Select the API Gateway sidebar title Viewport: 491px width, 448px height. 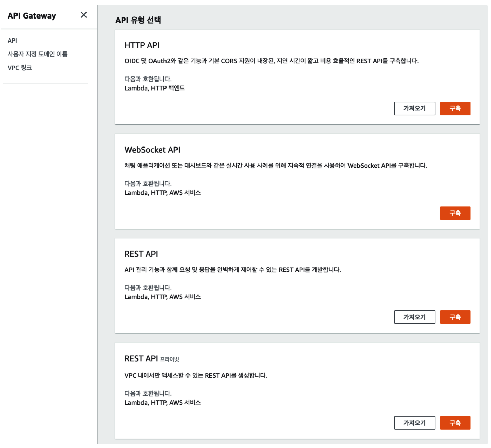click(32, 16)
